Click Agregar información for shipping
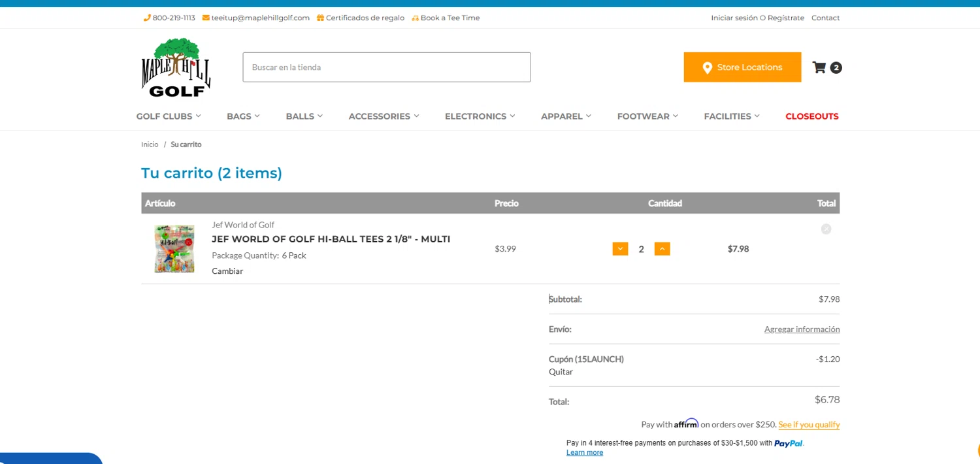Viewport: 980px width, 464px height. pyautogui.click(x=802, y=329)
